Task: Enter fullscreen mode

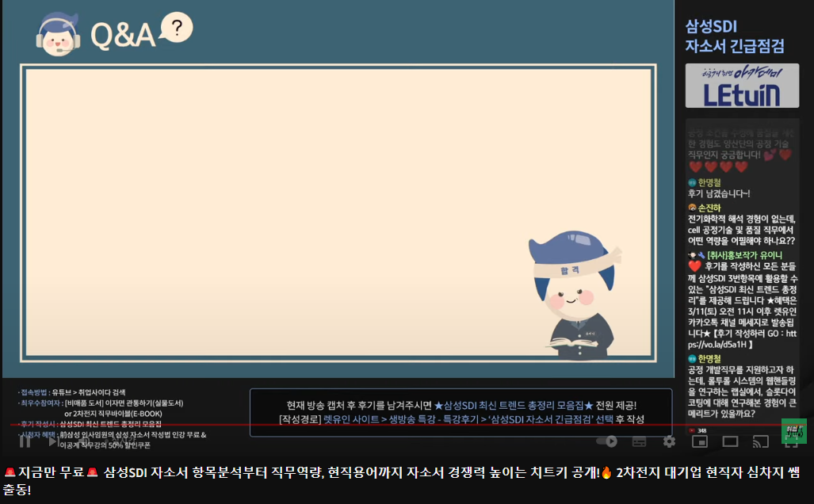Action: click(791, 441)
